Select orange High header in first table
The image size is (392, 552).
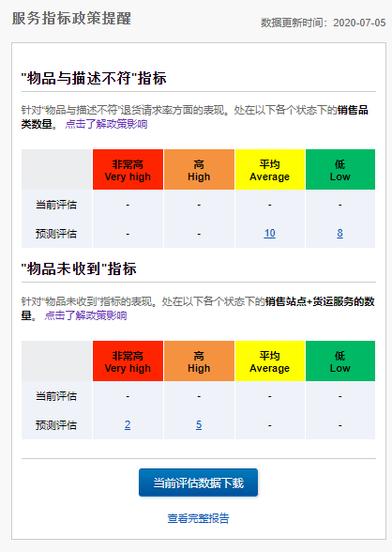(x=199, y=170)
